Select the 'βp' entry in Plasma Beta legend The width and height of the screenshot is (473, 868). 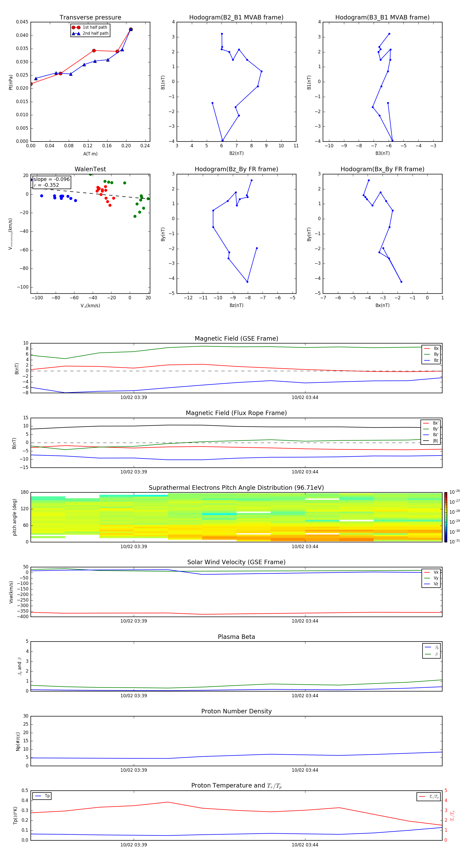click(431, 647)
